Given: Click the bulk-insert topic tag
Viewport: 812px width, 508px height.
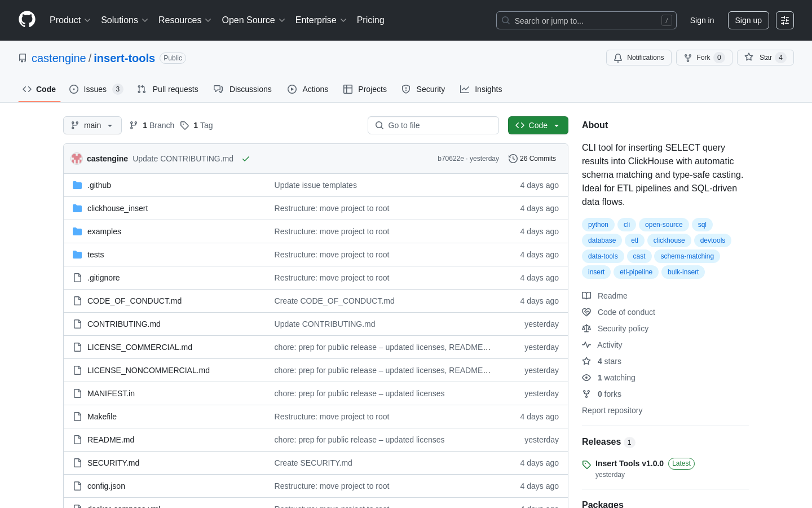Looking at the screenshot, I should [683, 272].
